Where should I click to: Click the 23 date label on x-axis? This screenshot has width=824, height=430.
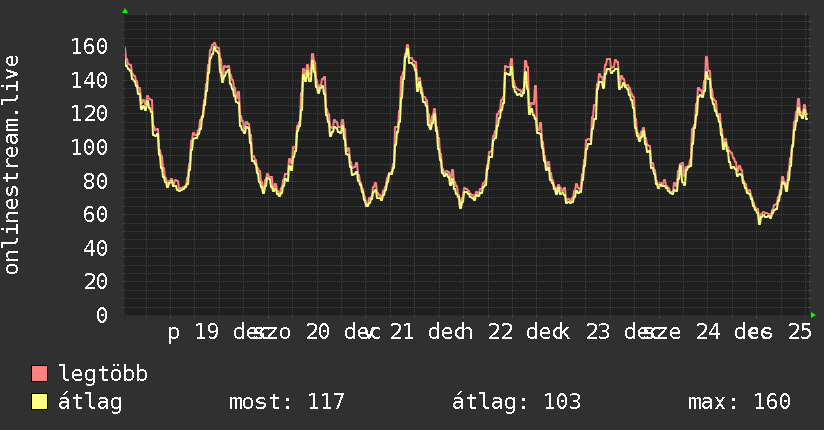[x=598, y=332]
